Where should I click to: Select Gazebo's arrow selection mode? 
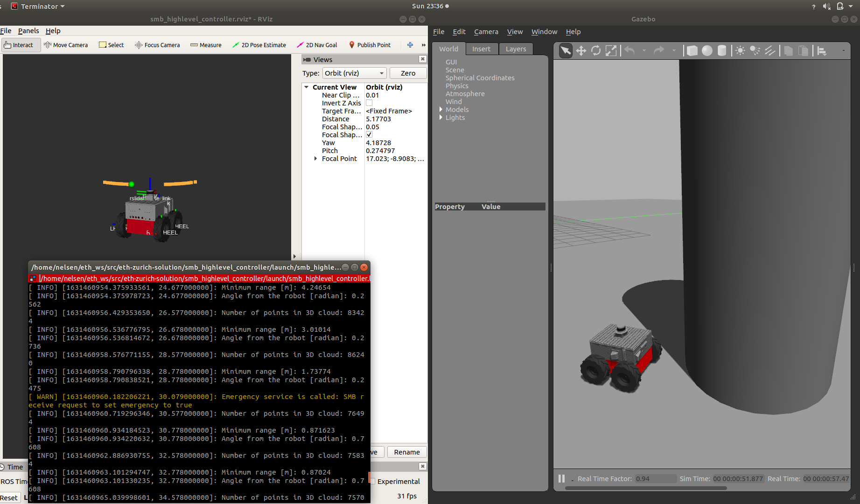tap(566, 50)
